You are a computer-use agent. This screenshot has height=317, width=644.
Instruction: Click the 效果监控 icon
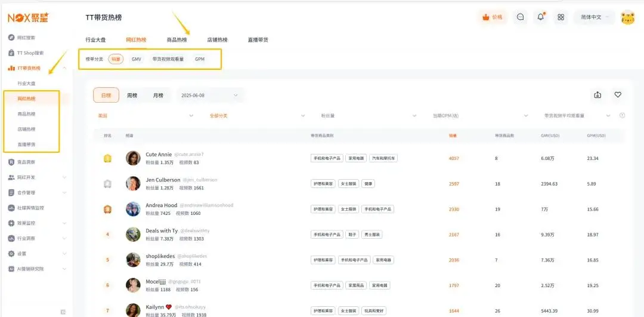11,223
